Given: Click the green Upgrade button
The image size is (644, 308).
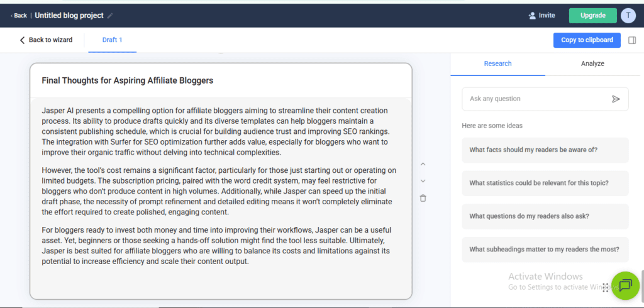Looking at the screenshot, I should [x=592, y=16].
